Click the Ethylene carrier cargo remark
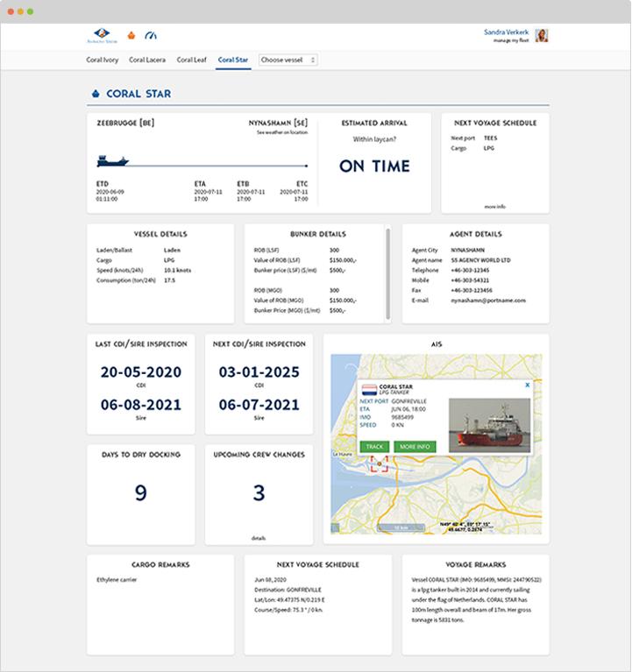This screenshot has height=672, width=632. (117, 580)
